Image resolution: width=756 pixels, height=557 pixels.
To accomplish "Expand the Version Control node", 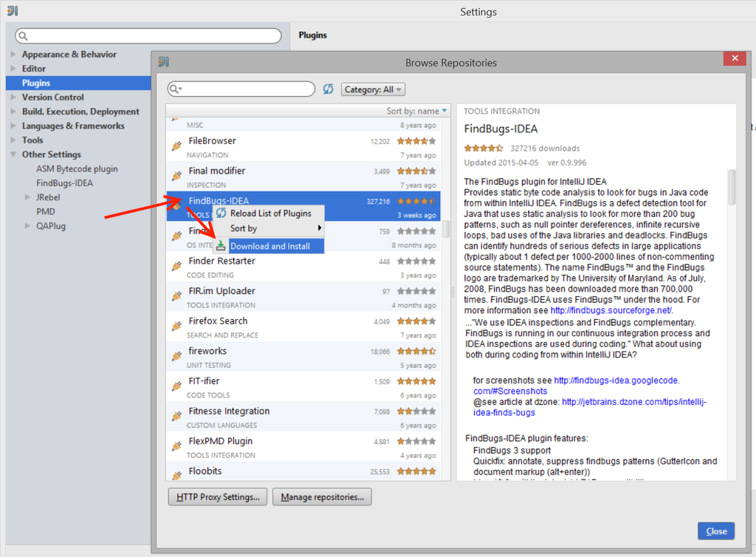I will pyautogui.click(x=13, y=97).
